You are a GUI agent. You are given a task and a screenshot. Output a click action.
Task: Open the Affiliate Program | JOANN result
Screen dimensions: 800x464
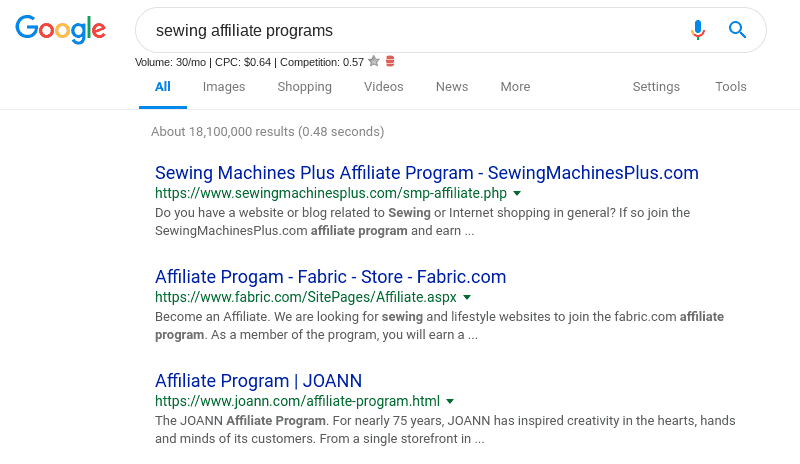coord(259,381)
